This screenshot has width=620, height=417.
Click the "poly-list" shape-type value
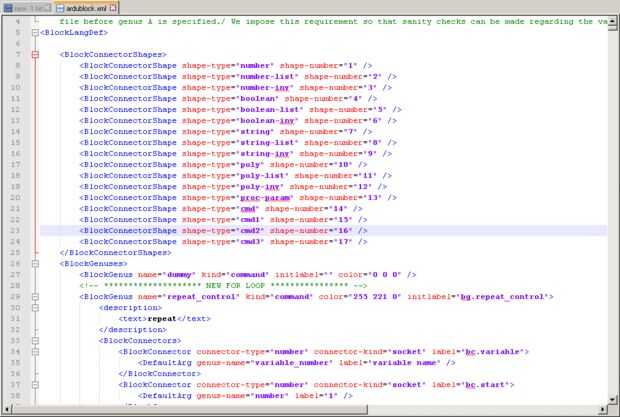click(263, 175)
